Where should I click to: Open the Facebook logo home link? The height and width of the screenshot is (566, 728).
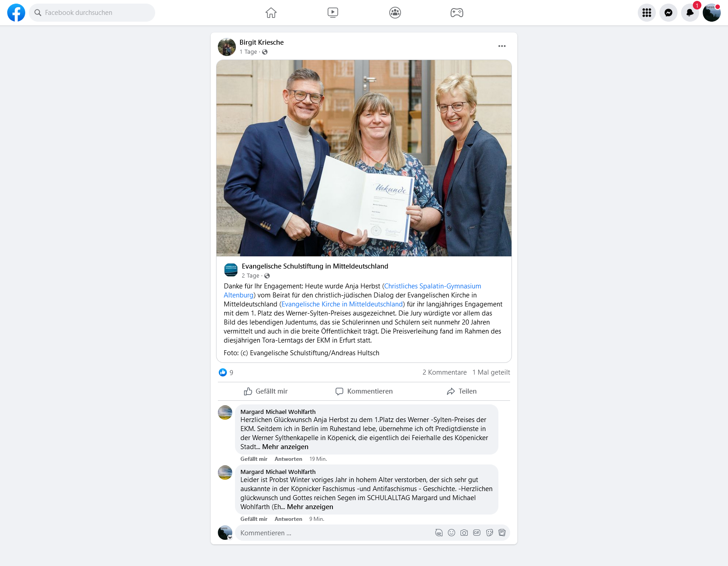click(x=16, y=13)
